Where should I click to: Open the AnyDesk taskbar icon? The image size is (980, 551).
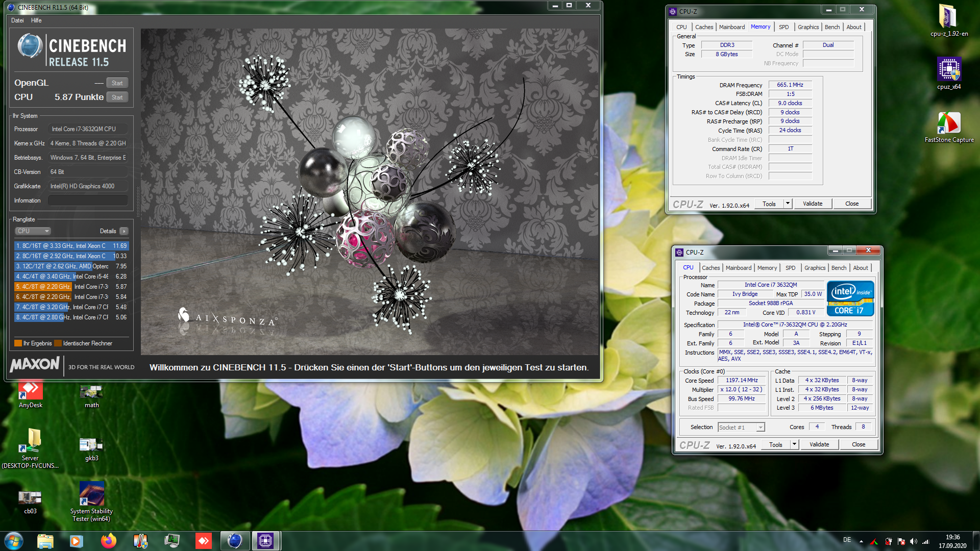[204, 541]
